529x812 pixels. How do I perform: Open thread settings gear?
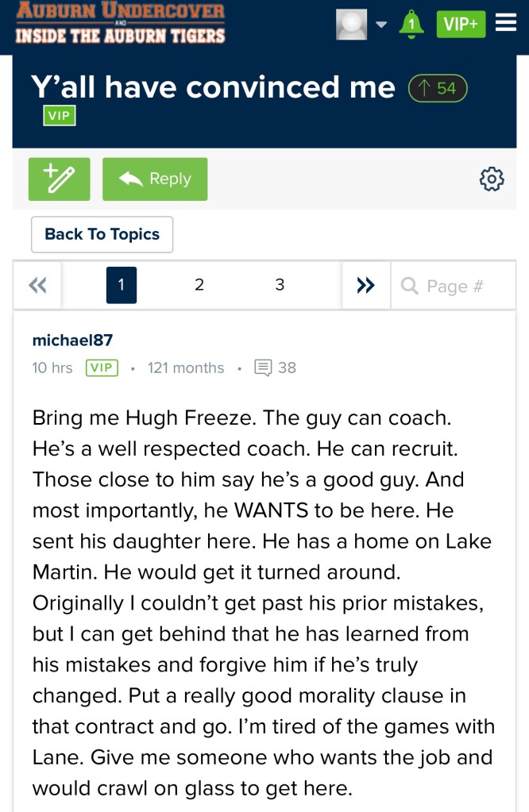[x=492, y=179]
